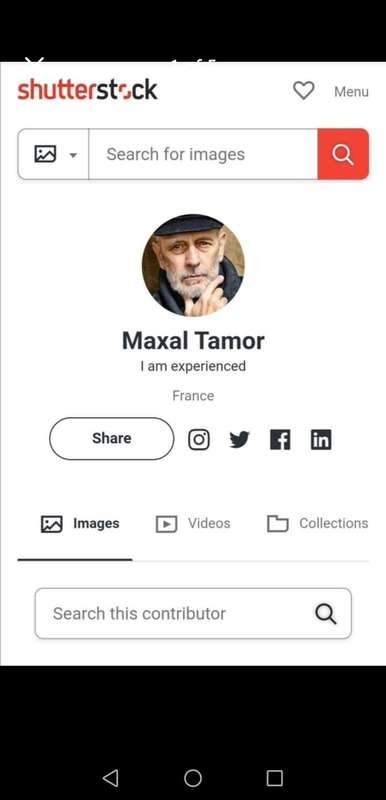
Task: Open the contributor's LinkedIn profile
Action: (x=321, y=439)
